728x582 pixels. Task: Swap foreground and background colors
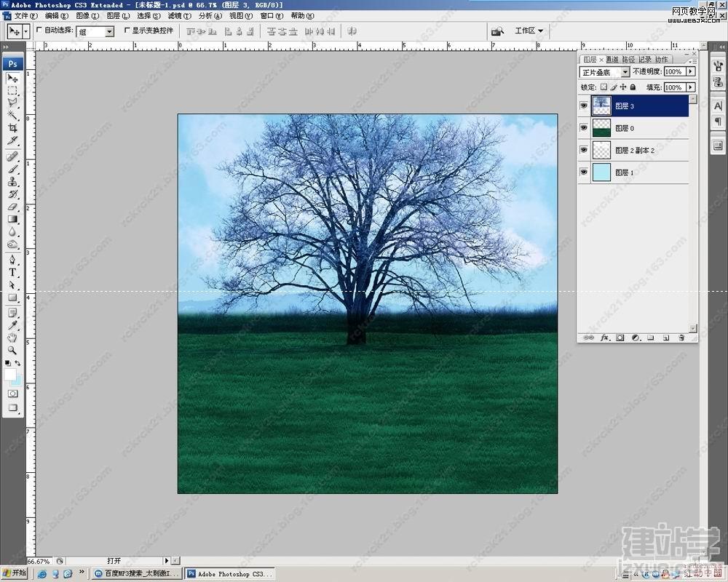tap(17, 363)
